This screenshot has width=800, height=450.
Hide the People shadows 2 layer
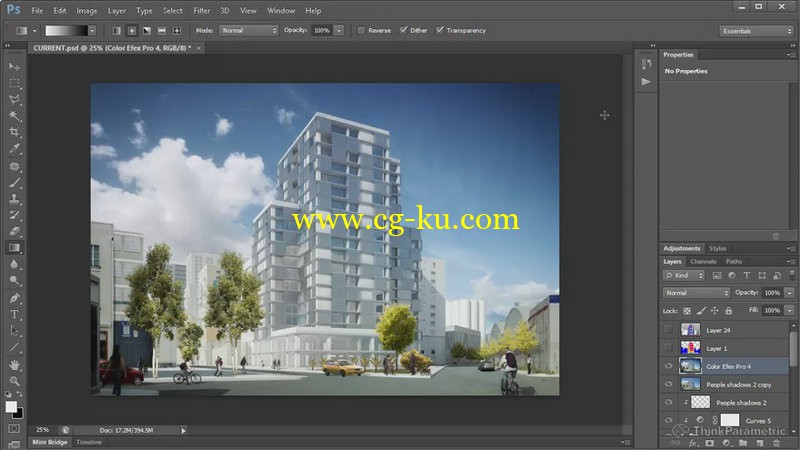coord(668,403)
